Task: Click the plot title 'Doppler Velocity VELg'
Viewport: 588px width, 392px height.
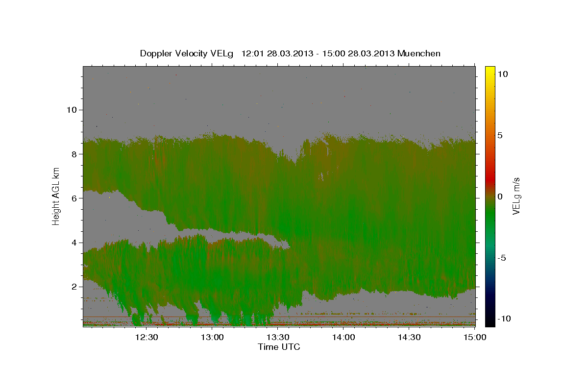Action: click(x=187, y=53)
